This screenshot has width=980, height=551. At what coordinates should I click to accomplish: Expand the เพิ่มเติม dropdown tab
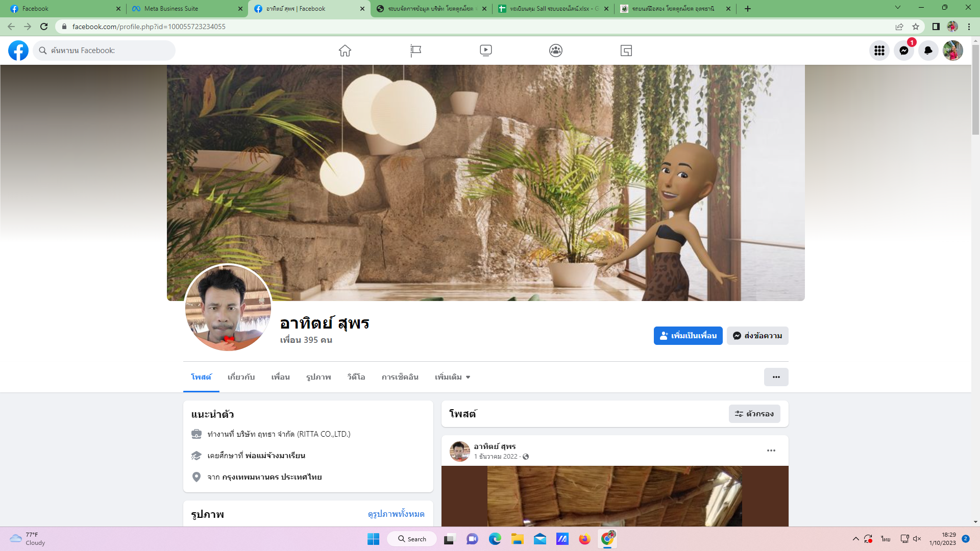coord(452,377)
